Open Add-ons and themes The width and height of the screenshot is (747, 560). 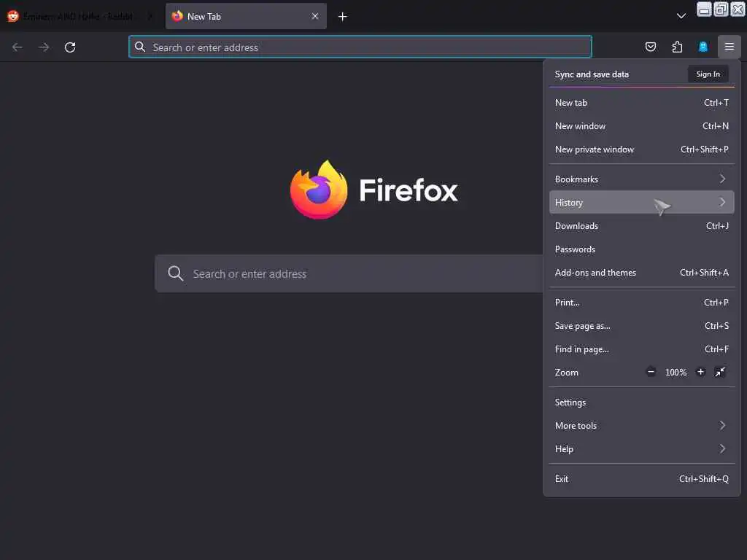pos(642,273)
